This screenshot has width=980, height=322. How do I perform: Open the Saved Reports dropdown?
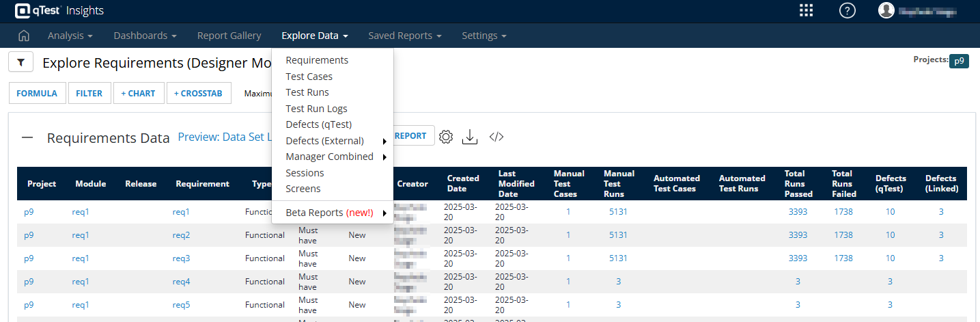point(404,36)
